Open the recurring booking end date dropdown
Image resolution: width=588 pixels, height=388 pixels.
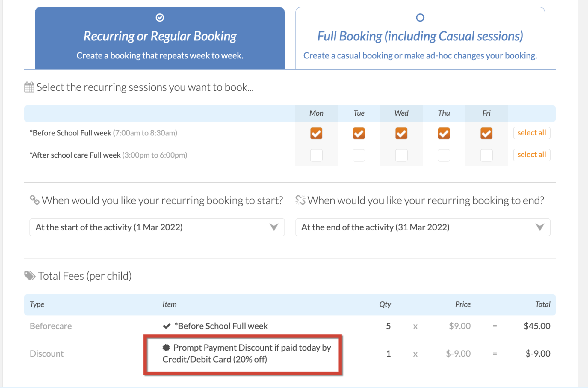pyautogui.click(x=423, y=227)
